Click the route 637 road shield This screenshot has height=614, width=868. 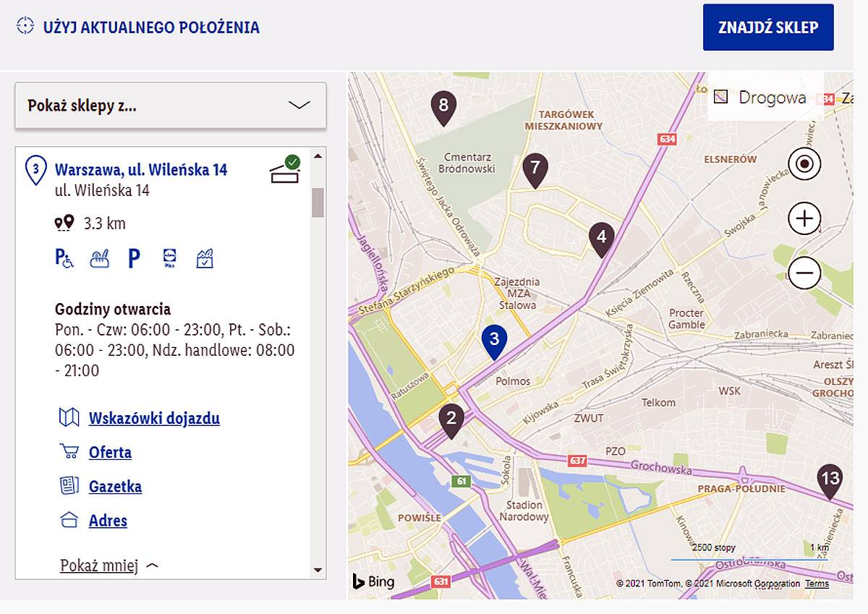(577, 461)
